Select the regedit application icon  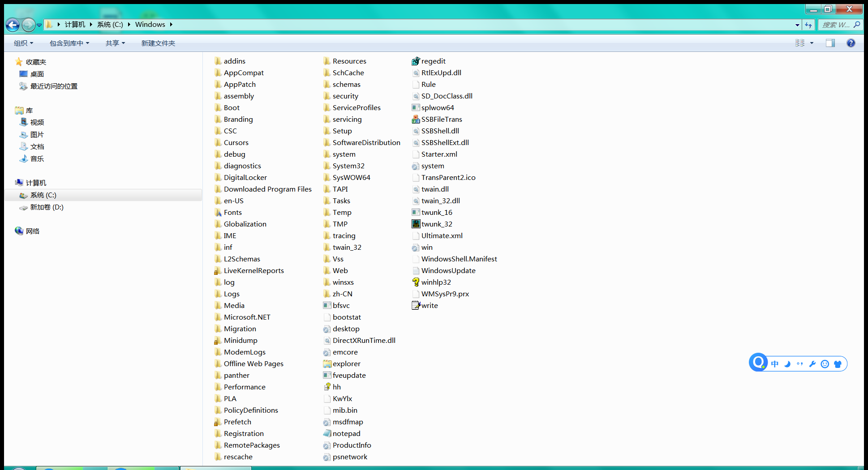pyautogui.click(x=416, y=61)
